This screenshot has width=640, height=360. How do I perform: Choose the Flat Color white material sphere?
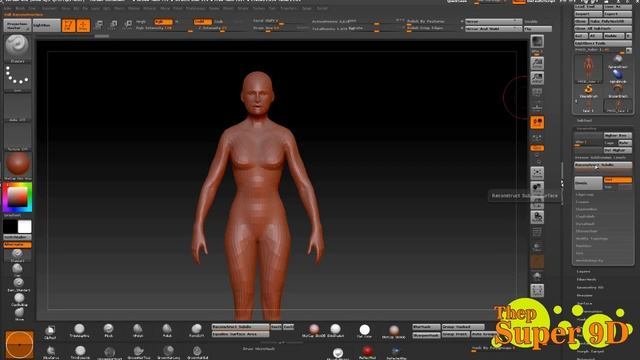coord(364,331)
